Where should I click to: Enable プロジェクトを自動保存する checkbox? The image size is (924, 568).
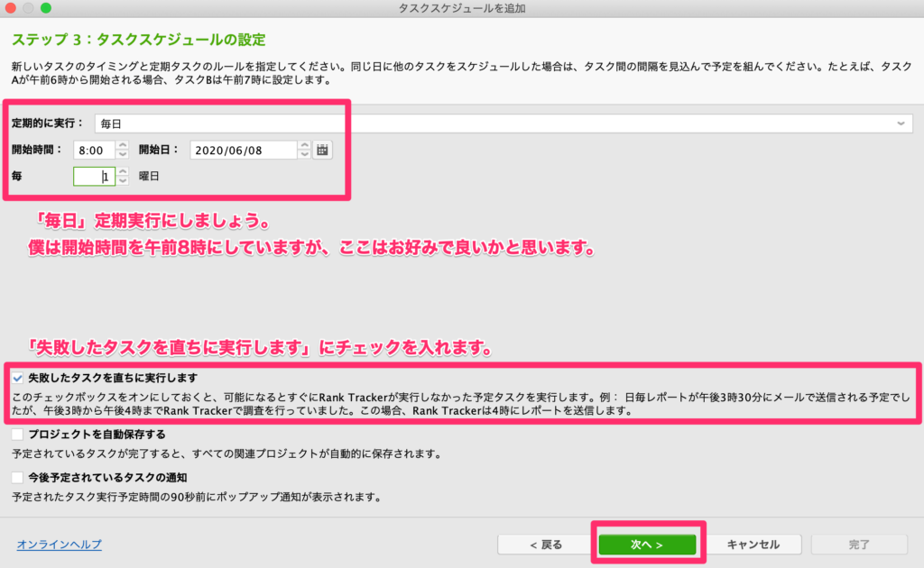[x=18, y=435]
